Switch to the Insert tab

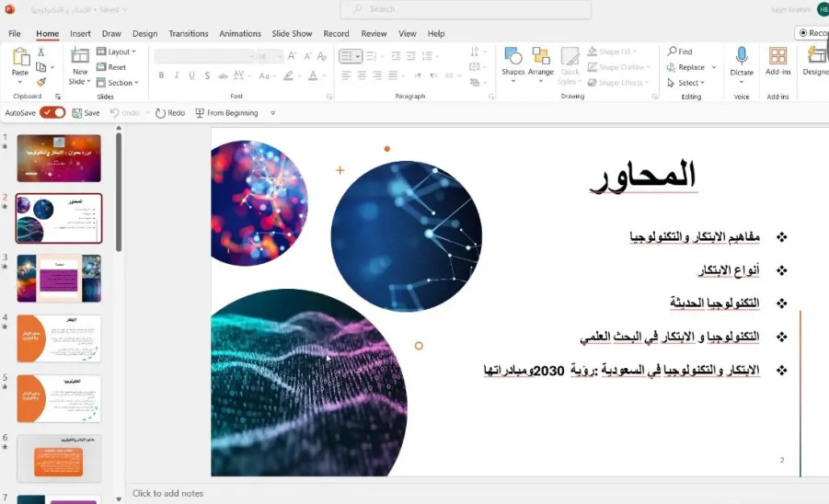(80, 33)
